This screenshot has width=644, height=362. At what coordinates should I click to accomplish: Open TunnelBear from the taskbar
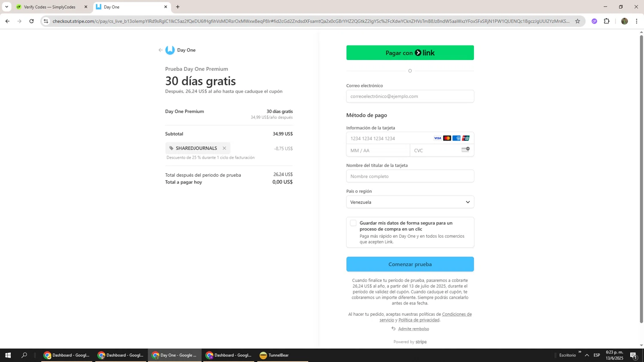[x=283, y=355]
